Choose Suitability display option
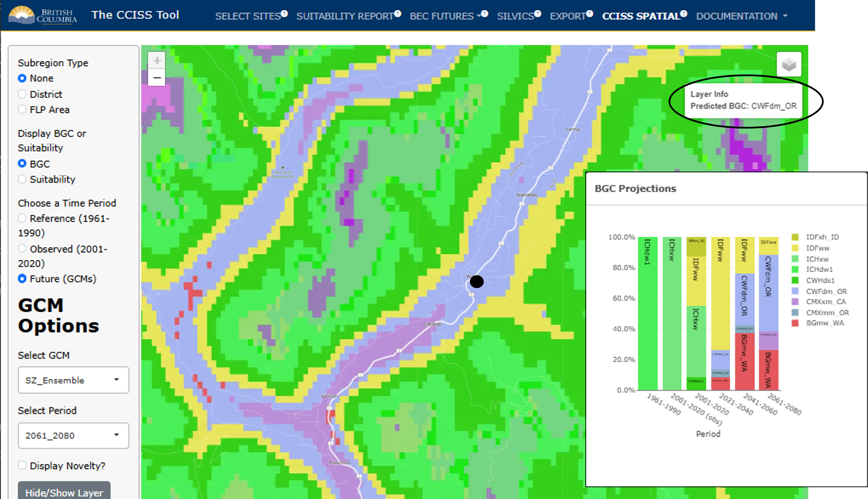Screen dimensions: 868x499 click(x=22, y=179)
